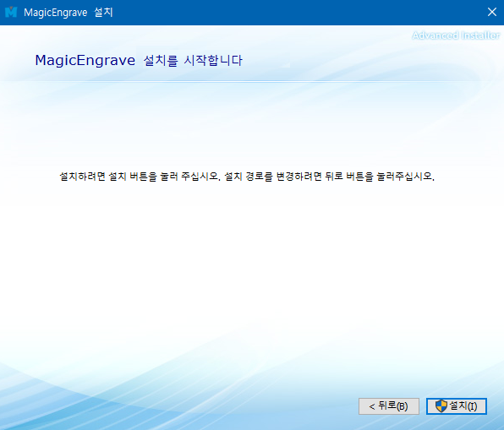Image resolution: width=504 pixels, height=430 pixels.
Task: Click the (I) accelerator label on install button
Action: [472, 406]
